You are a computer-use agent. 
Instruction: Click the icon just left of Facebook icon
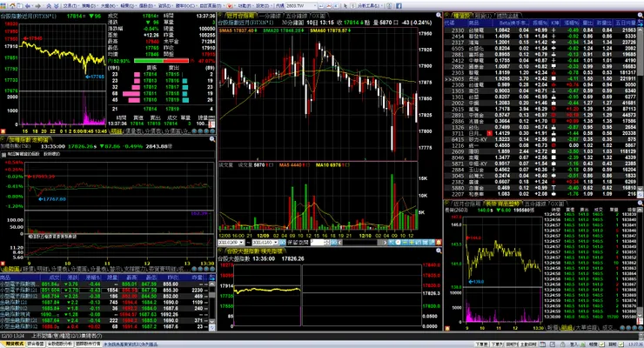pos(389,6)
